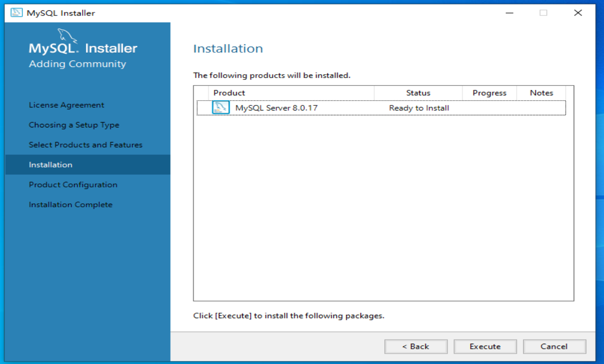The image size is (604, 364).
Task: Click the Notes column header
Action: (x=541, y=93)
